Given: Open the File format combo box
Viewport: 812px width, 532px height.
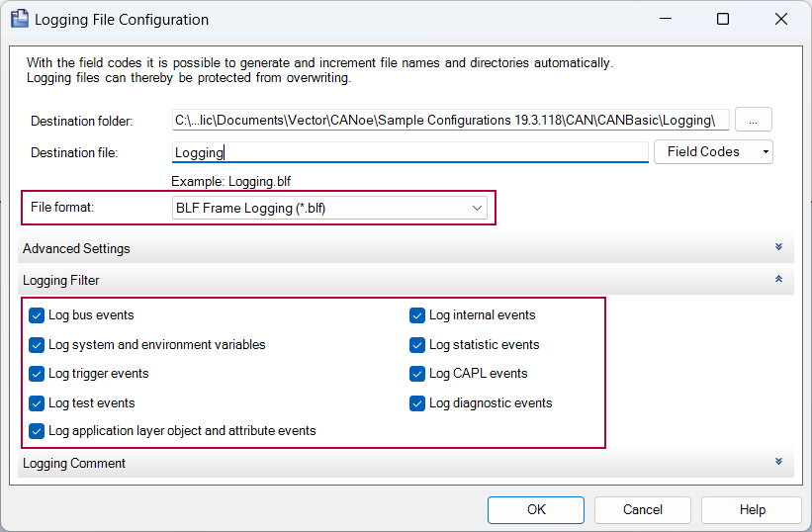Looking at the screenshot, I should (x=329, y=209).
